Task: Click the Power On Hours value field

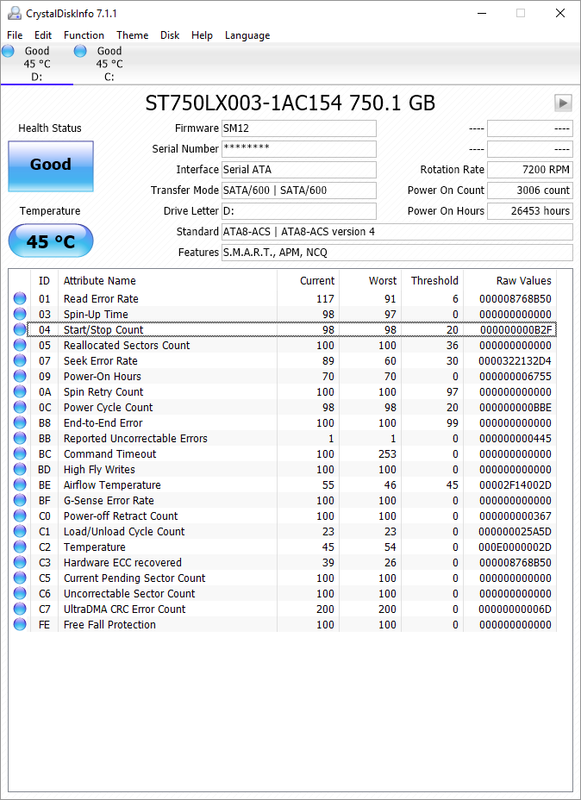Action: 530,211
